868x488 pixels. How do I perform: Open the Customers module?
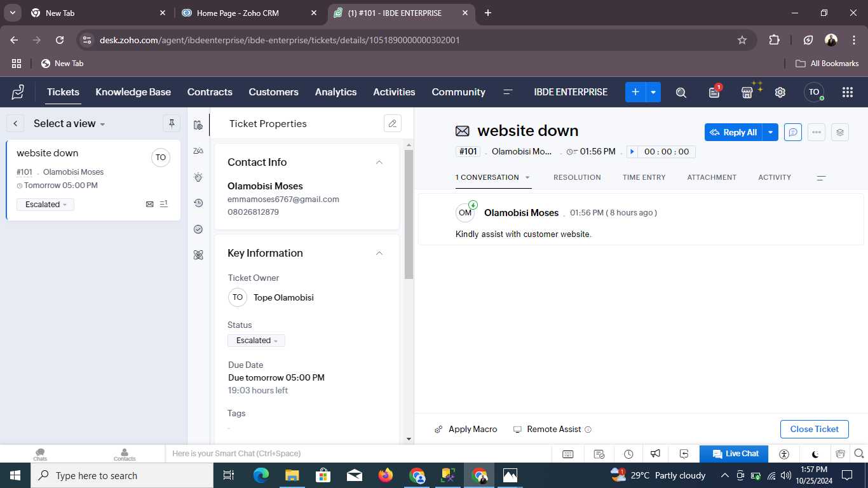[274, 92]
